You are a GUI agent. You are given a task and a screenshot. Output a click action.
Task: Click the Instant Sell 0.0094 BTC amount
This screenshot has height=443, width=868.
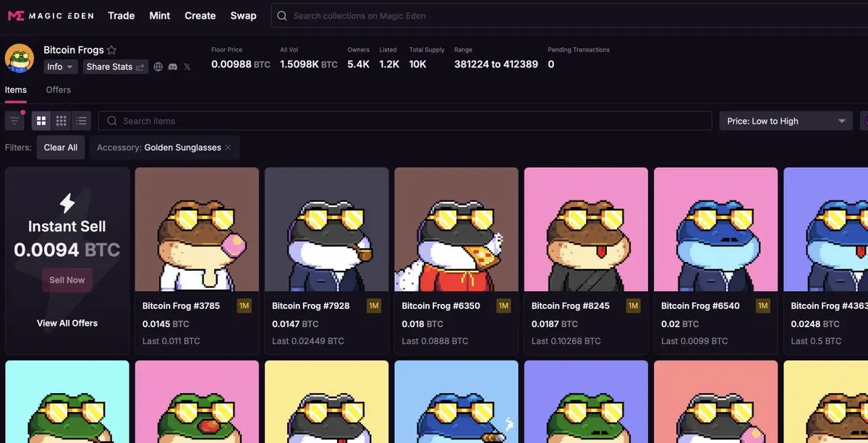(x=67, y=250)
